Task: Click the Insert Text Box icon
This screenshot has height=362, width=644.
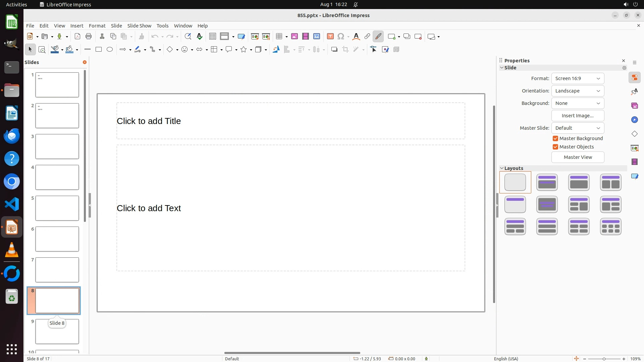Action: [x=330, y=37]
